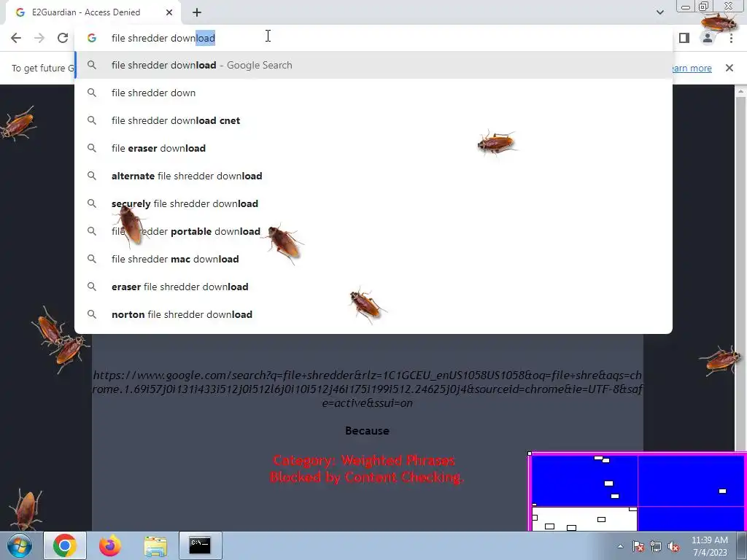This screenshot has width=747, height=560.
Task: Select 'file shredder portable download' suggestion
Action: 373,231
